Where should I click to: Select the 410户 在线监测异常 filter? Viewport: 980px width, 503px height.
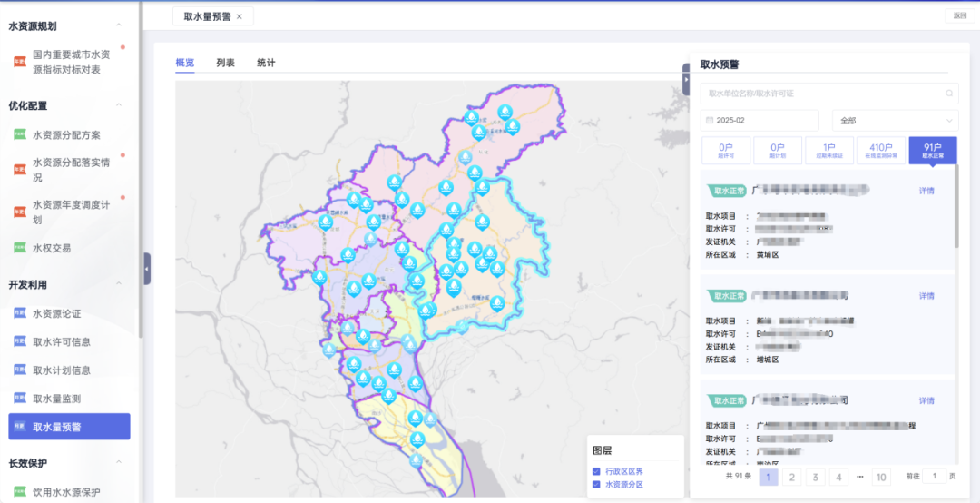(x=880, y=150)
